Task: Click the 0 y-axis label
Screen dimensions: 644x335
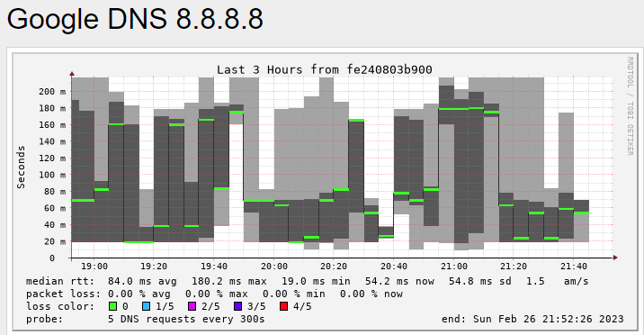Action: click(52, 258)
